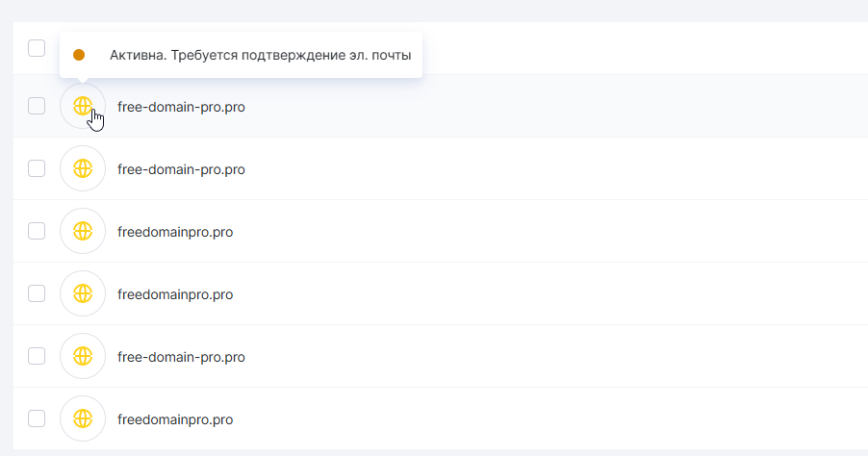Click the orange status dot in the tooltip
Screen dimensions: 868x456
tap(79, 56)
